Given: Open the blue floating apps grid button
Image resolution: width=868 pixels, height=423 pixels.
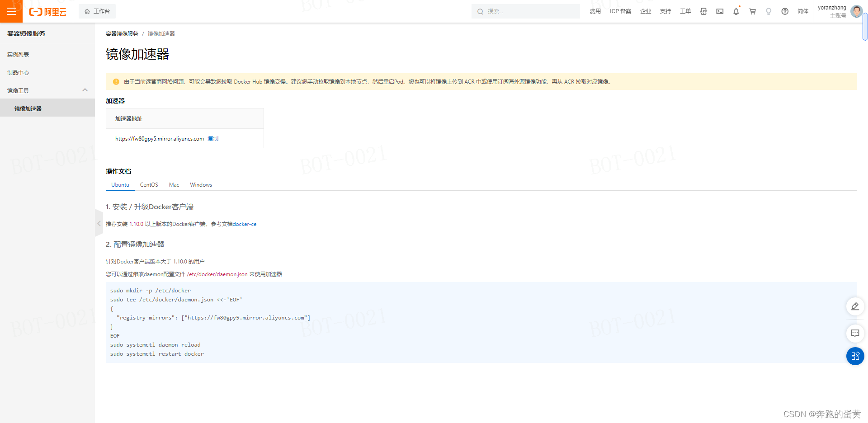Looking at the screenshot, I should (855, 356).
